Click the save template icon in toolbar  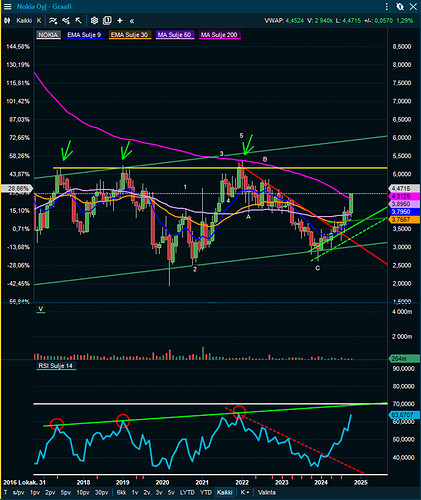107,21
